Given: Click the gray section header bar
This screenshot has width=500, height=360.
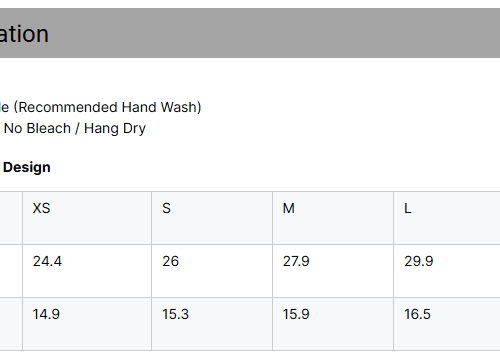Looking at the screenshot, I should [250, 33].
